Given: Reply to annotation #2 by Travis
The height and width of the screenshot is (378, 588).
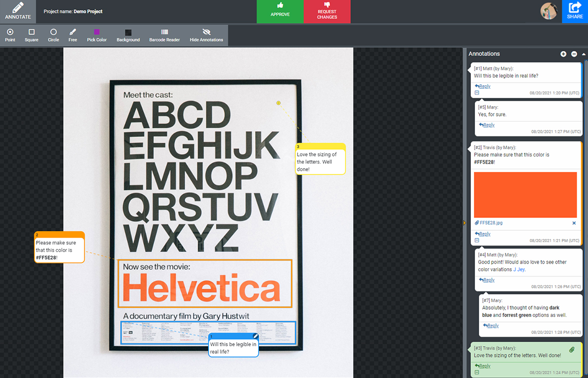Looking at the screenshot, I should tap(483, 234).
